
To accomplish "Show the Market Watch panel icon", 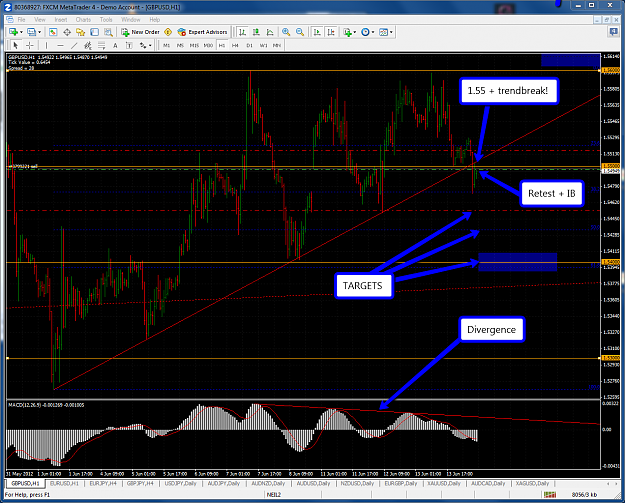I will pos(53,32).
